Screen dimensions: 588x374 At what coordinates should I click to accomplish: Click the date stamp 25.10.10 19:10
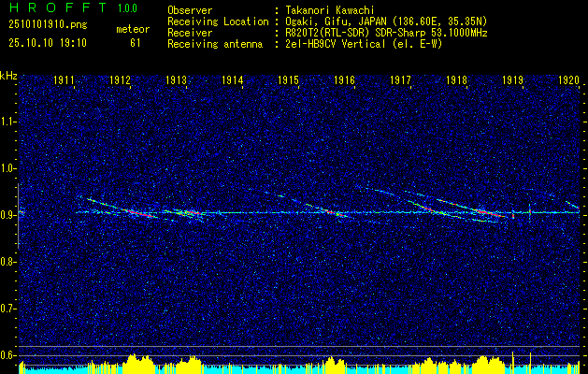tap(48, 43)
